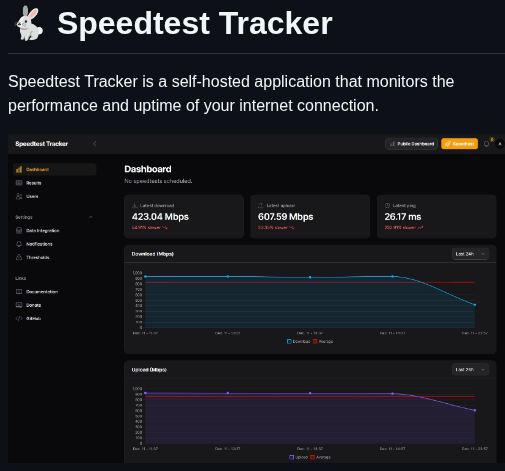
Task: Open Data Integration via its database icon
Action: pos(19,230)
